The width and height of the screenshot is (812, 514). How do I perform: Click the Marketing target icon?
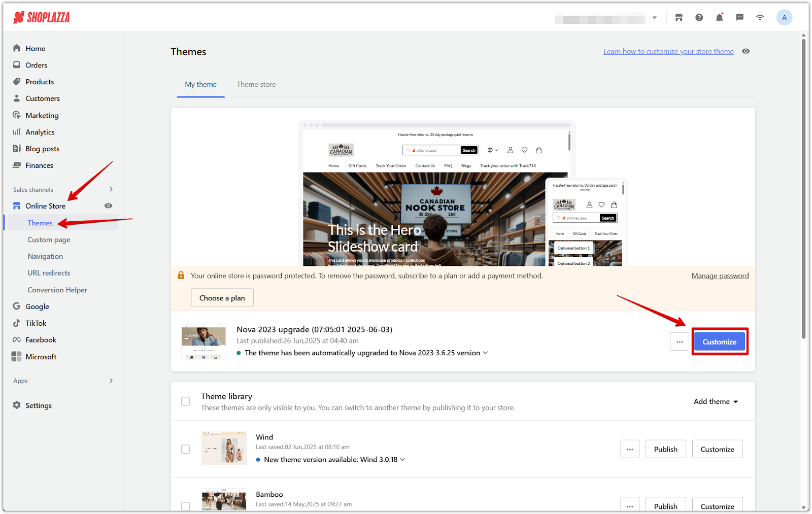tap(17, 115)
